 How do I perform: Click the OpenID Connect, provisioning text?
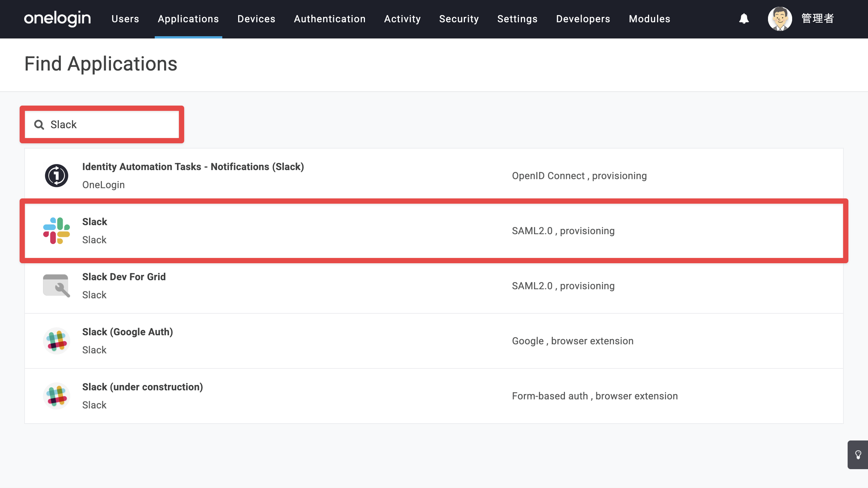click(579, 176)
